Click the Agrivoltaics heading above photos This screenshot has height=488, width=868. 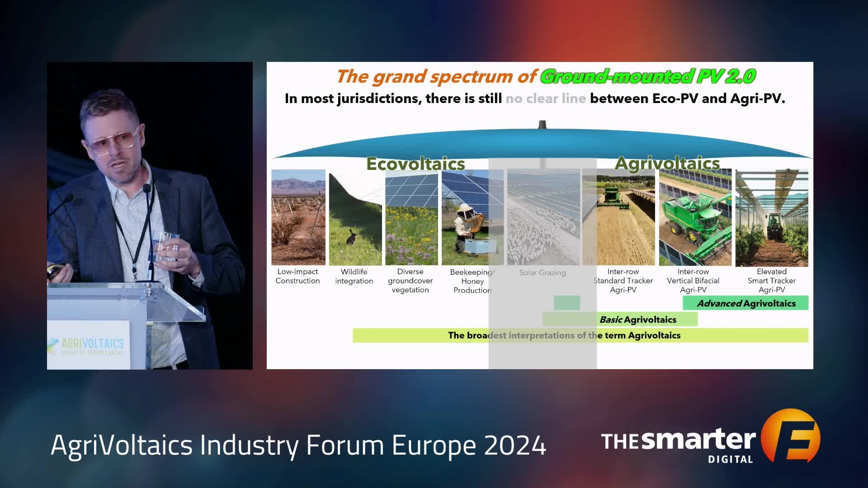(x=667, y=163)
